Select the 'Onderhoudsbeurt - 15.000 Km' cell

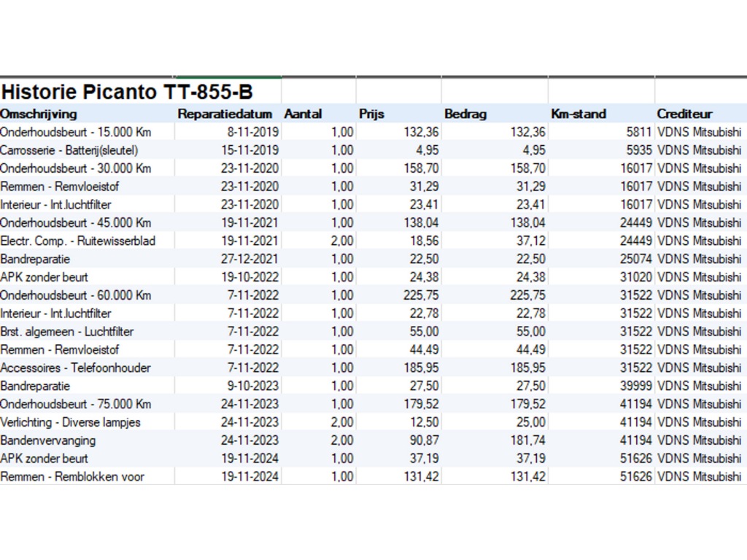tap(76, 132)
